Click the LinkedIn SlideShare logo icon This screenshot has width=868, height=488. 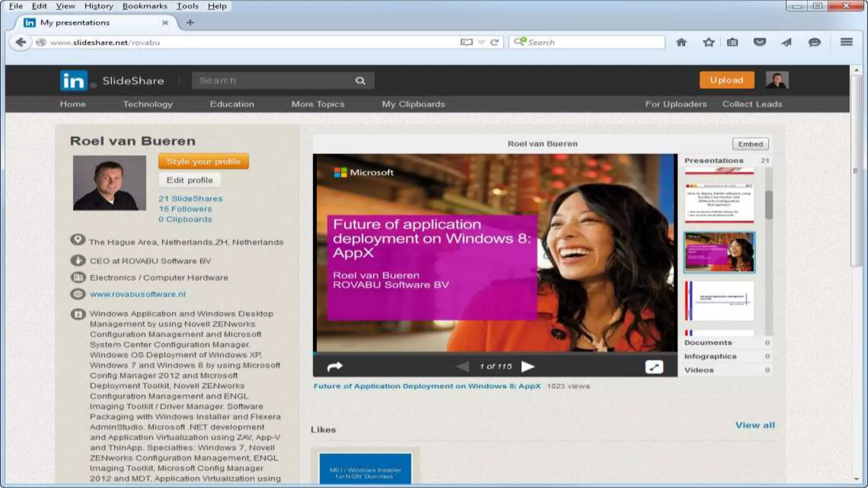[x=74, y=80]
